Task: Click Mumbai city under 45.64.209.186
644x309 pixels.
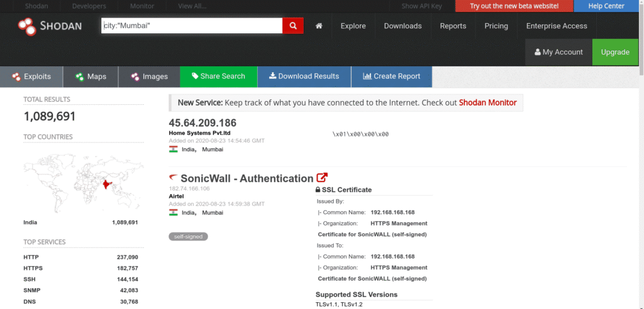Action: coord(213,149)
